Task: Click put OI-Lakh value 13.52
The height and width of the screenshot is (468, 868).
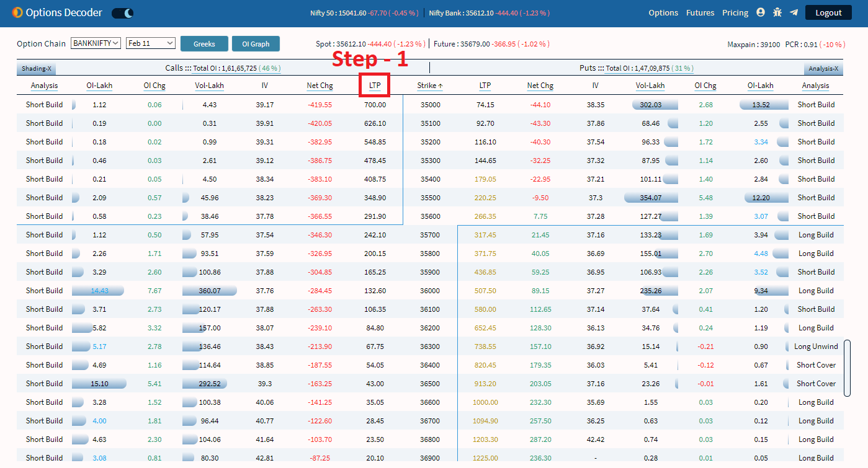Action: point(761,105)
